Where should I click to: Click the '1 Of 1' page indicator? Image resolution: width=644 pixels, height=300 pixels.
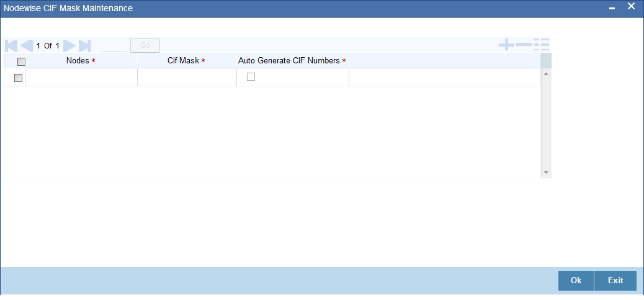pos(48,45)
